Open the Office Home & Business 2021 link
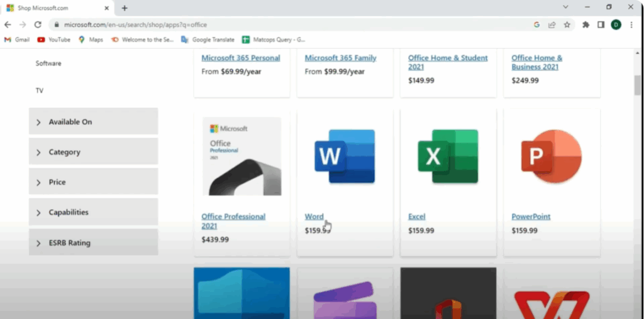Image resolution: width=644 pixels, height=319 pixels. pos(537,62)
